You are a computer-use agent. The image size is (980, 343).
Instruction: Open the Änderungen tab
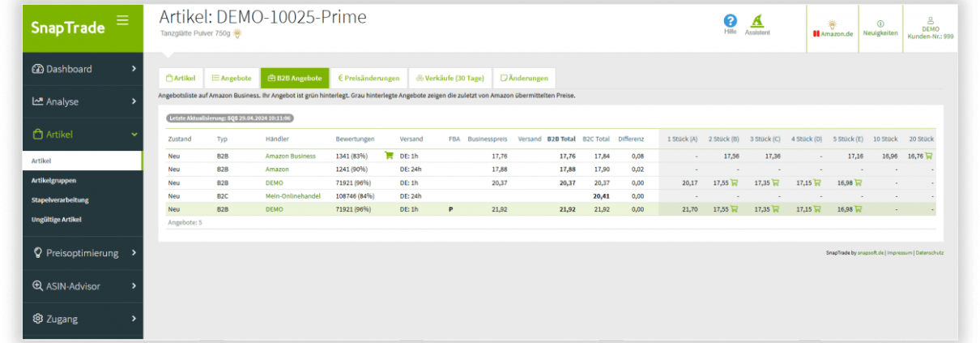click(x=524, y=79)
